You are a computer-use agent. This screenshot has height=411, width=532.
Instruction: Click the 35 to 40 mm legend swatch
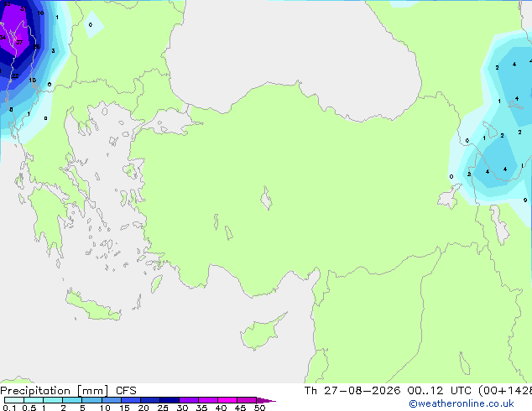tap(208, 400)
